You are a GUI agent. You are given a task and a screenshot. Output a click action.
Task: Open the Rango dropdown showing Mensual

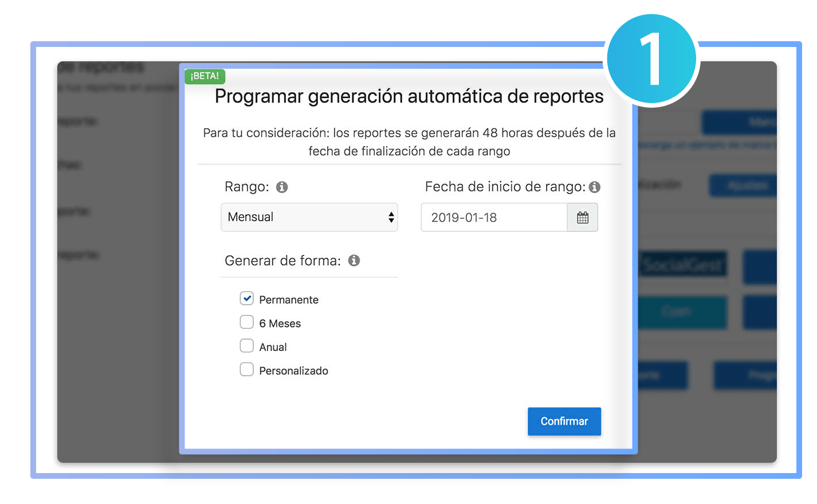309,217
